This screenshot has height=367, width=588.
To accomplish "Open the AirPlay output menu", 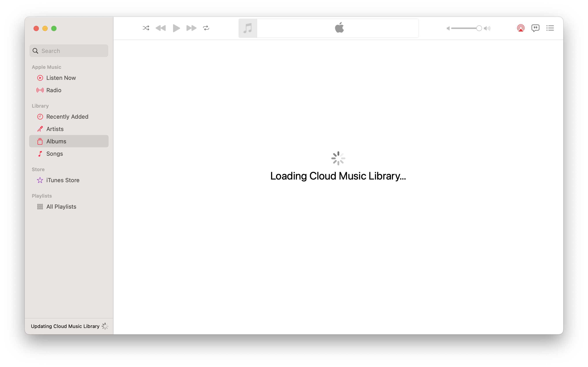I will point(521,28).
